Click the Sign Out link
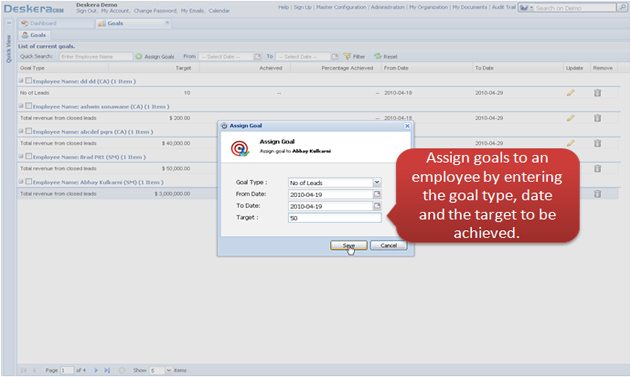This screenshot has width=631, height=377. (x=87, y=11)
